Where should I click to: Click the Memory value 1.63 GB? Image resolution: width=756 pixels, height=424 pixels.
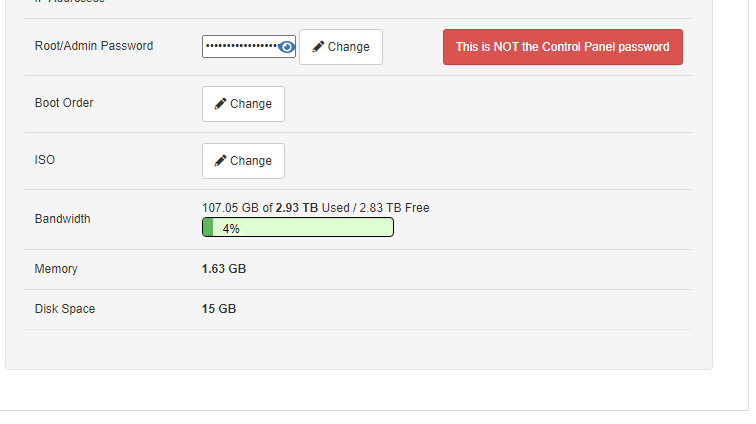coord(224,269)
